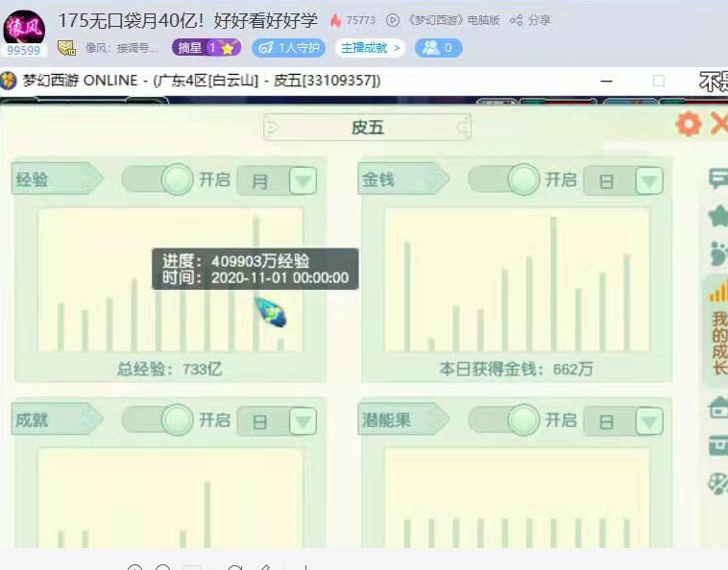Maximize the 梦幻西游 ONLINE window

658,82
